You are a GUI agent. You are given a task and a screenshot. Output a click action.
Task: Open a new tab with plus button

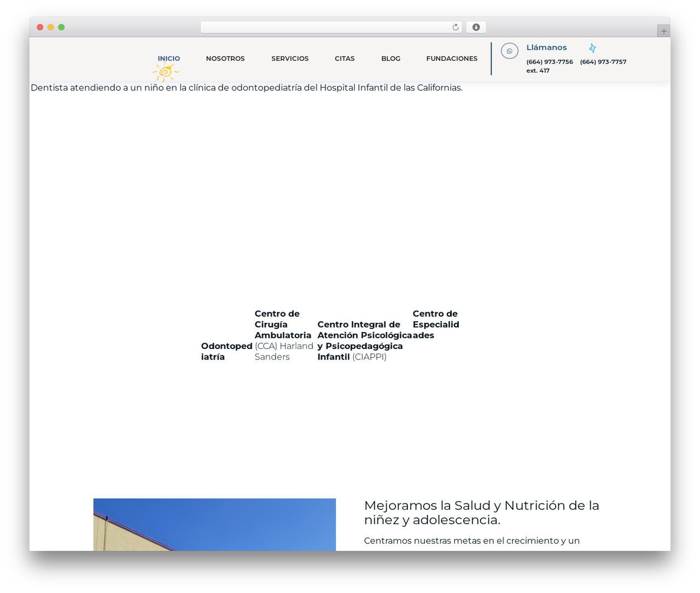(x=663, y=31)
